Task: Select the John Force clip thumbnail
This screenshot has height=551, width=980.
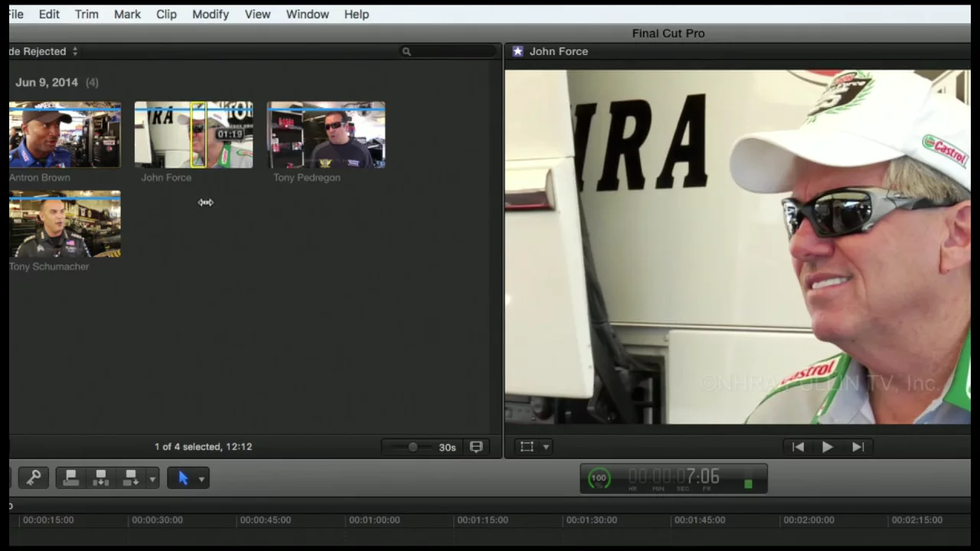Action: (x=194, y=135)
